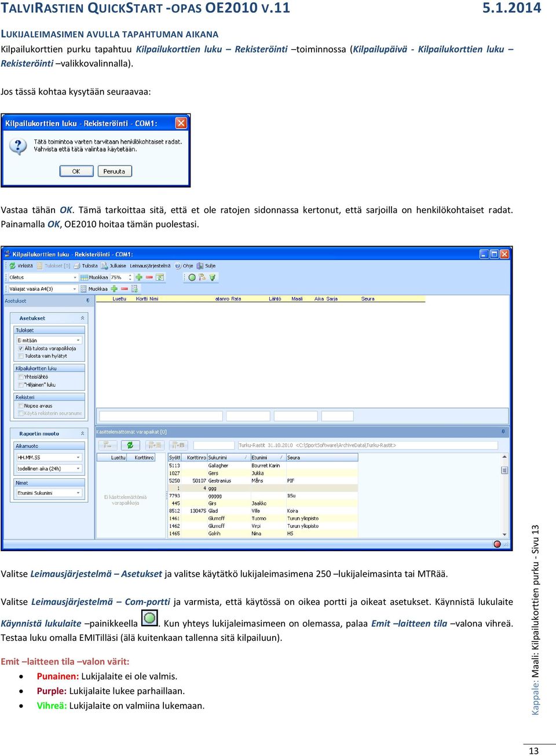Sort by Sukunimi column header
This screenshot has height=756, width=556.
click(x=228, y=457)
